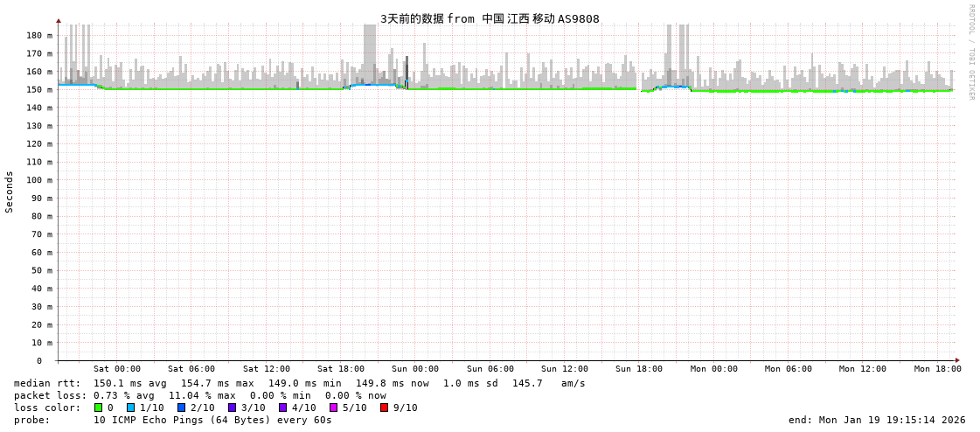
Task: Click the vertical Seconds axis label
Action: click(10, 192)
